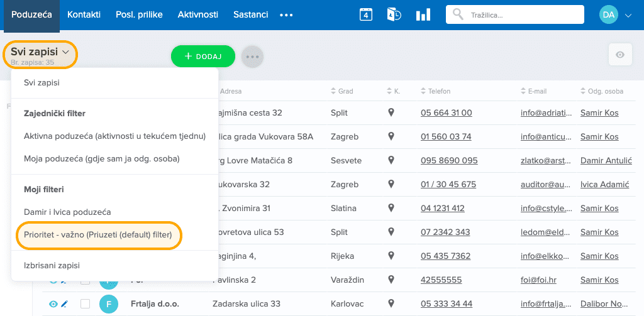Click the map pin in the Rijeka row

(x=391, y=255)
